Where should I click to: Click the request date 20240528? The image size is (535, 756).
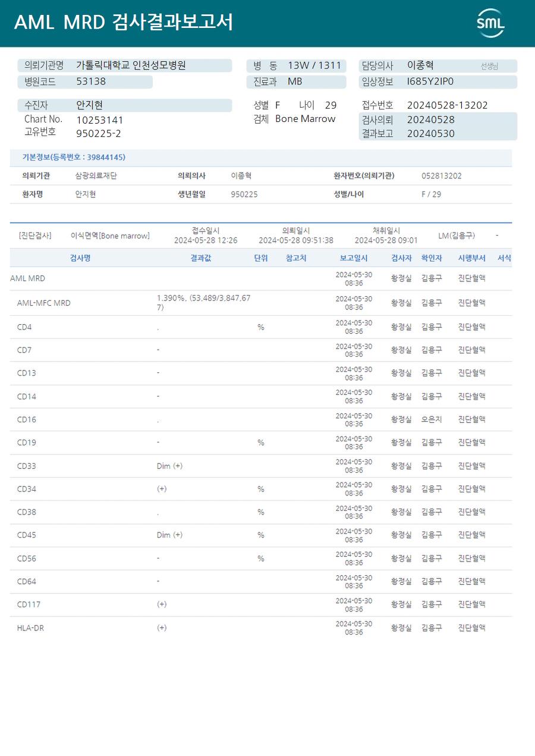[x=431, y=120]
